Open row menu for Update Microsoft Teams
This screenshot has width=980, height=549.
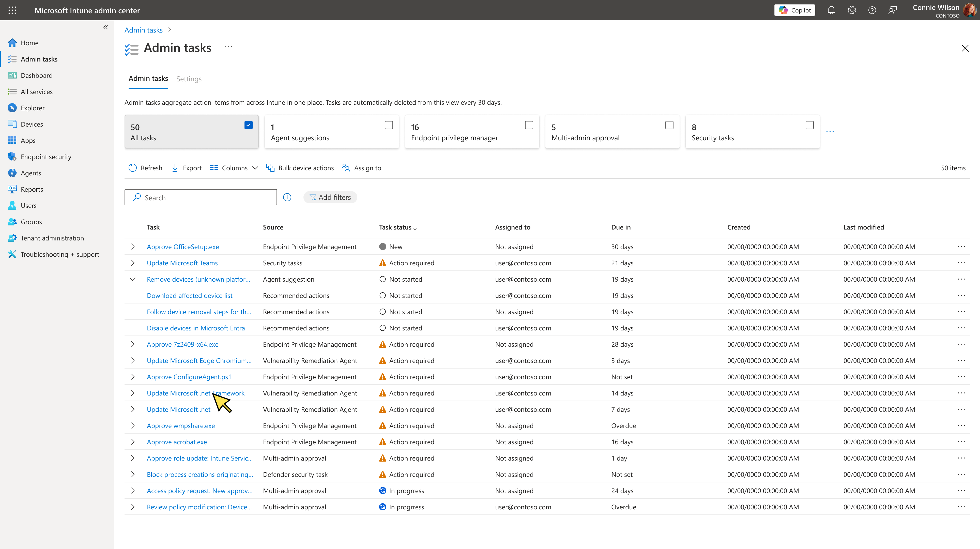point(961,263)
